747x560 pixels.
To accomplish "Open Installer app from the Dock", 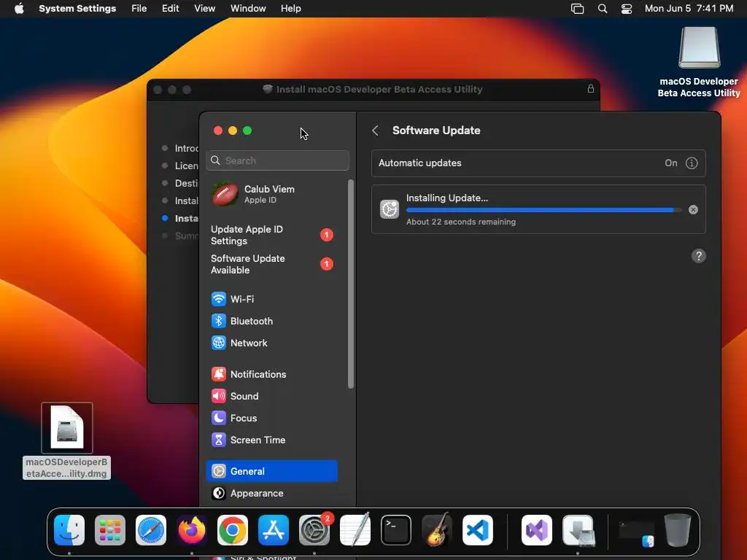I will (578, 530).
